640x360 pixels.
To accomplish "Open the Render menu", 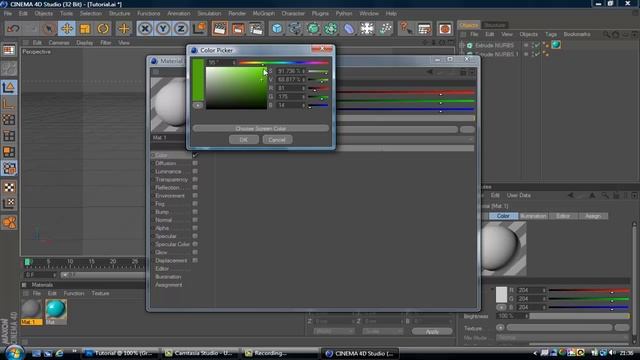I will point(237,13).
